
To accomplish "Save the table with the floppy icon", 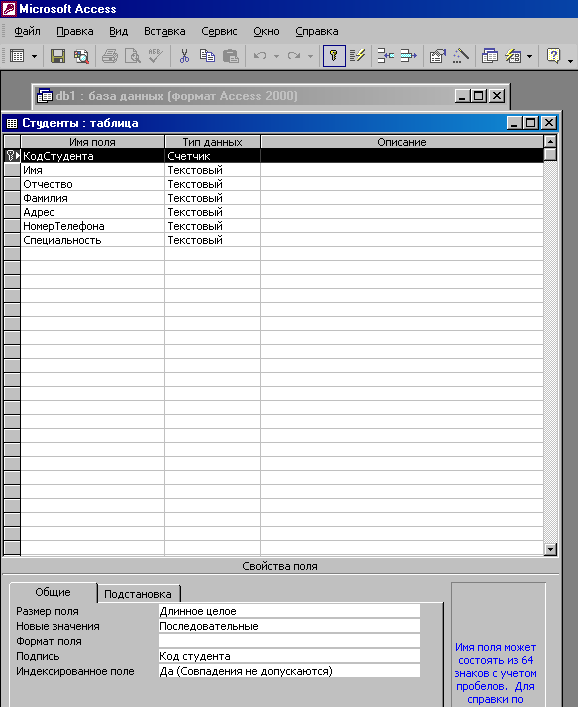I will [x=58, y=56].
